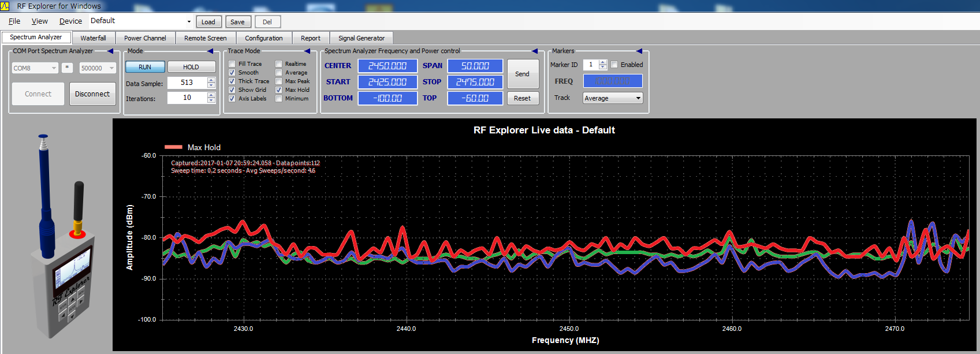
Task: Click the RF Explorer title bar app icon
Action: [5, 6]
